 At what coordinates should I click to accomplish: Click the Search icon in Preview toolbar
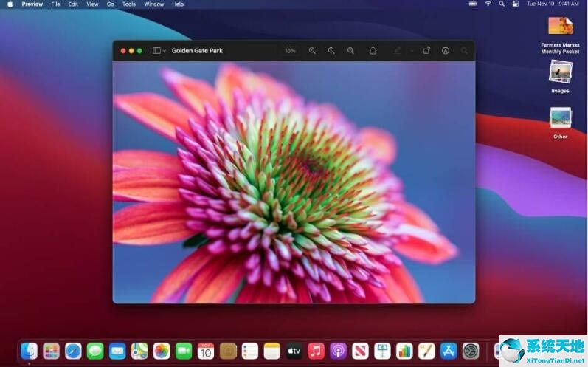464,51
